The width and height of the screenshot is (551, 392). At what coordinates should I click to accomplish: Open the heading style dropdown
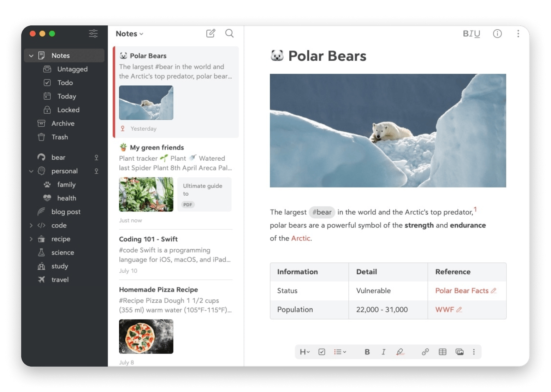click(x=304, y=352)
